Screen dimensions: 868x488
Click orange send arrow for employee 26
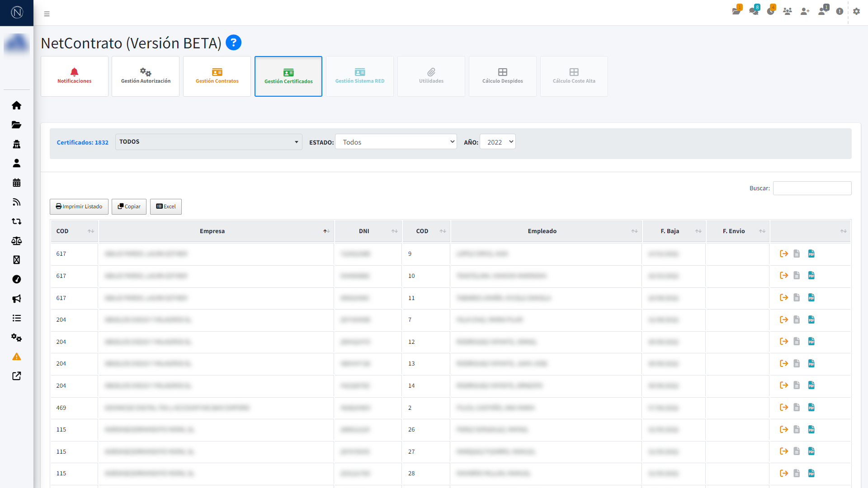pos(784,430)
